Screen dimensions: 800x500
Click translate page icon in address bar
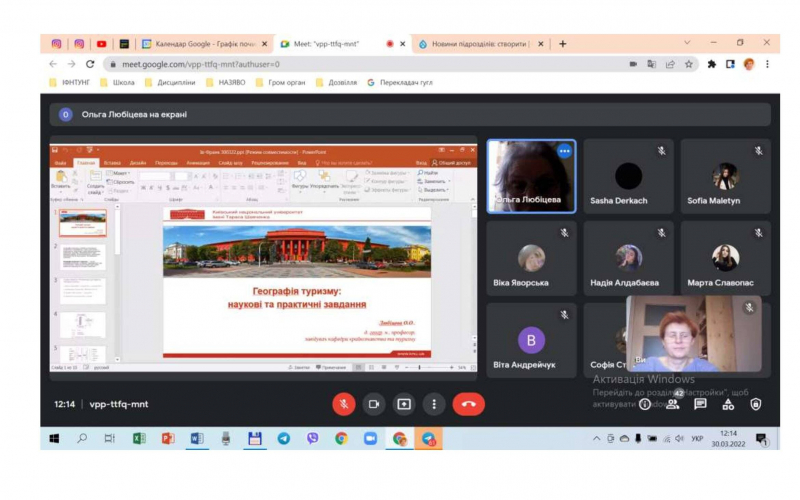point(652,64)
